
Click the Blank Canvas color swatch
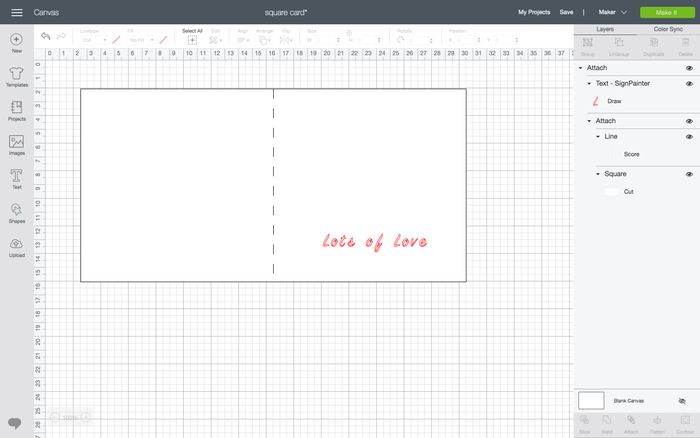pos(591,400)
